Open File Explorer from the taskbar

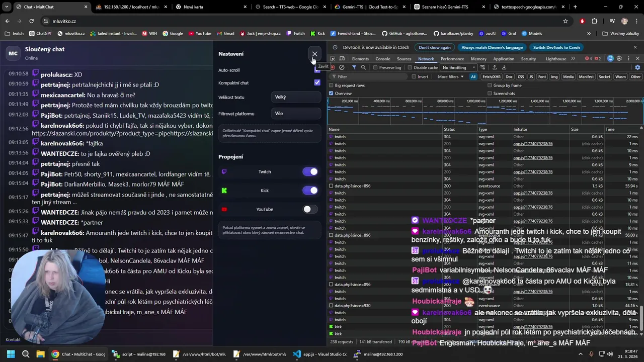coord(40,354)
